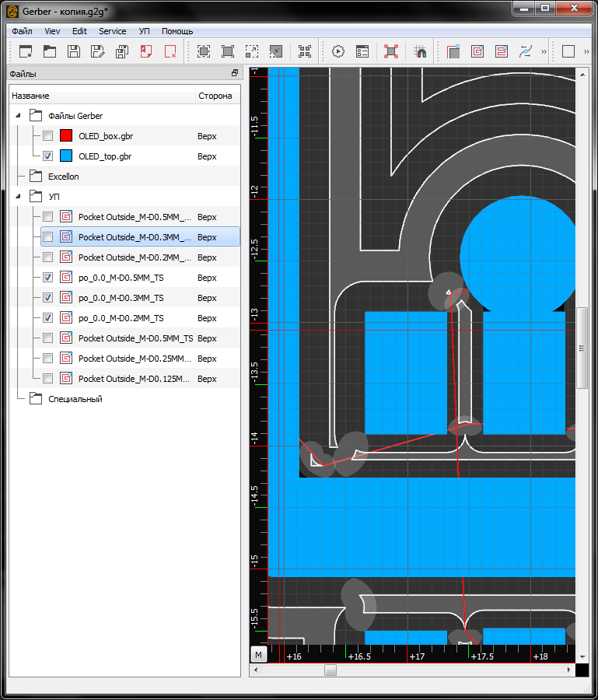Click the M units button at ruler corner

pos(258,655)
